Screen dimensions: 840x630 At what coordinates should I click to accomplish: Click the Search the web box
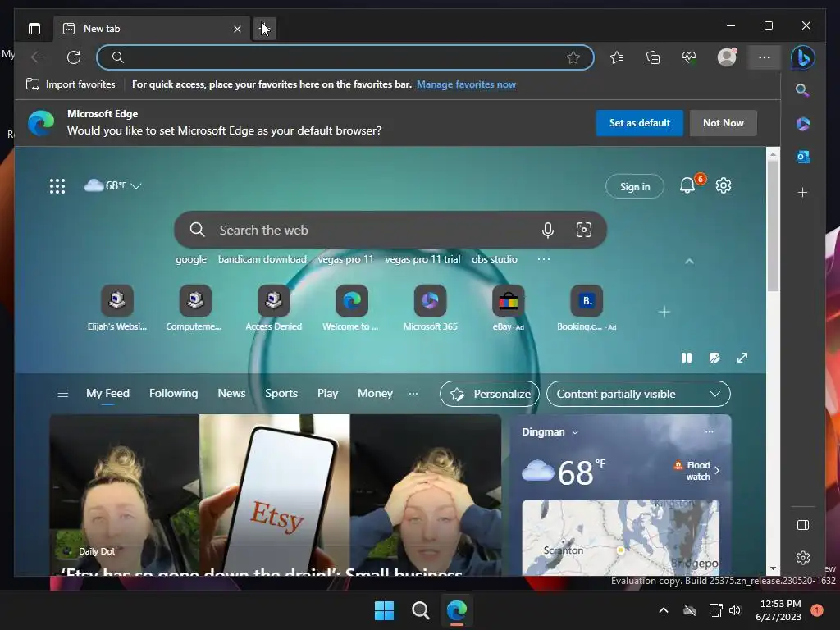390,230
